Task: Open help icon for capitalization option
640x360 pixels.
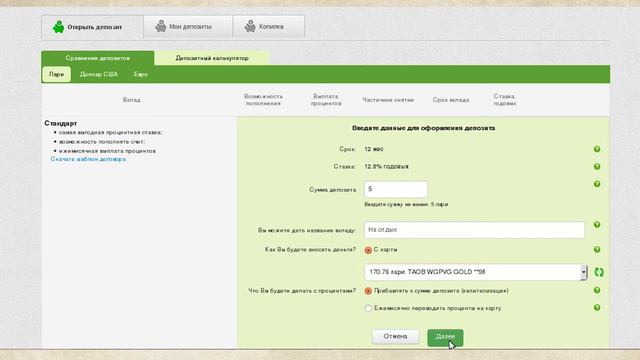Action: [597, 290]
